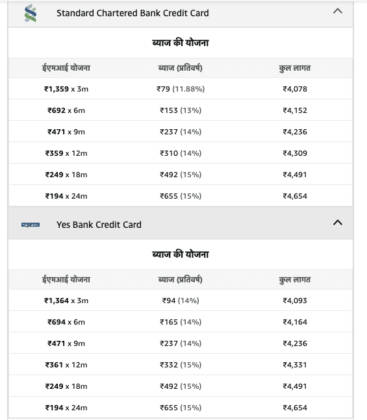This screenshot has height=420, width=367.
Task: Click the ₹310 (14%) interest value
Action: [x=180, y=153]
